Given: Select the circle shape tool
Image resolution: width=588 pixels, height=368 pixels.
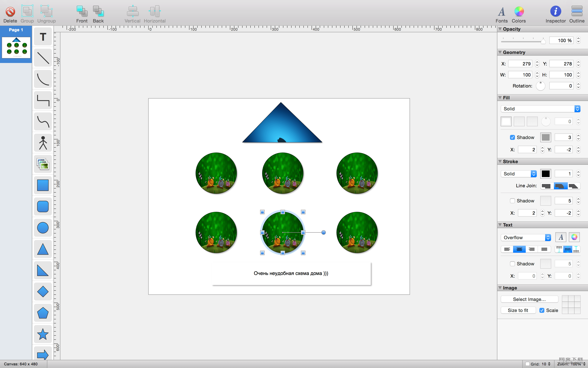Looking at the screenshot, I should [x=43, y=228].
